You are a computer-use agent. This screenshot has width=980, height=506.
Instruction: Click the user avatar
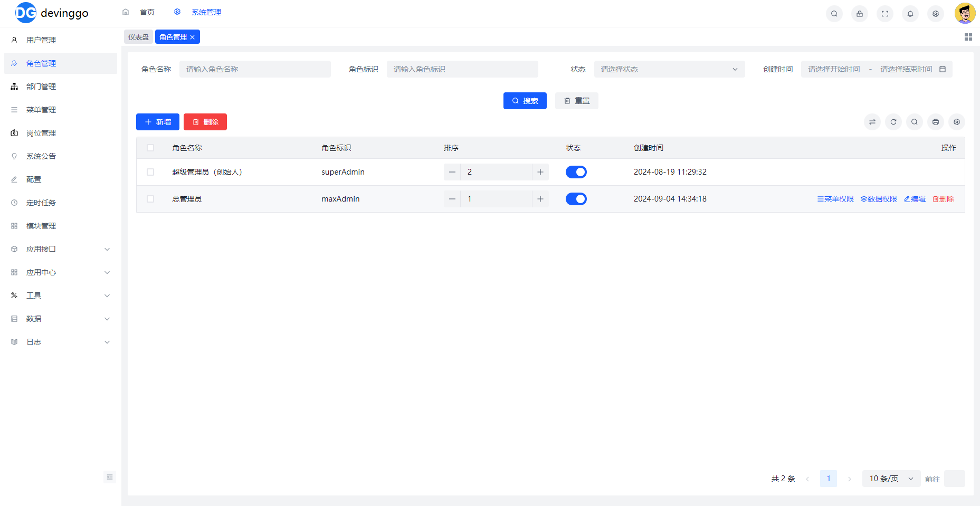click(x=965, y=13)
